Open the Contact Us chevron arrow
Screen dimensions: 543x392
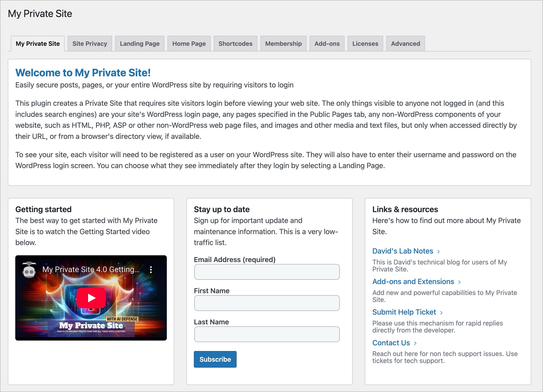pyautogui.click(x=415, y=343)
